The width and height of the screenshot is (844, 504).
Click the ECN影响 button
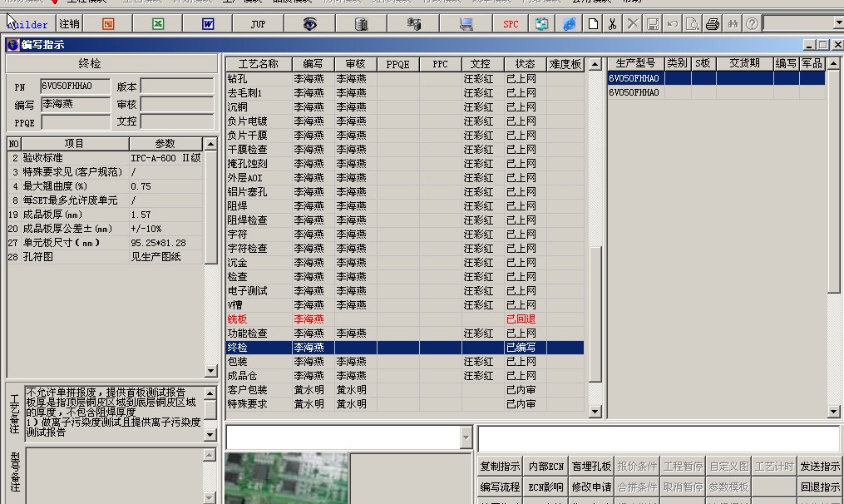coord(545,487)
